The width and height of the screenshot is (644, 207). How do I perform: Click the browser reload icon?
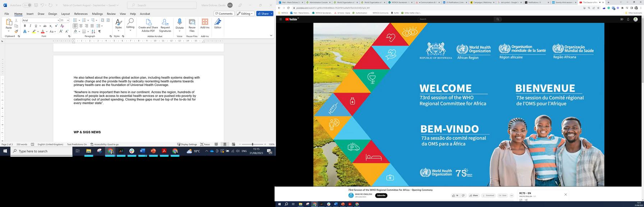(288, 8)
